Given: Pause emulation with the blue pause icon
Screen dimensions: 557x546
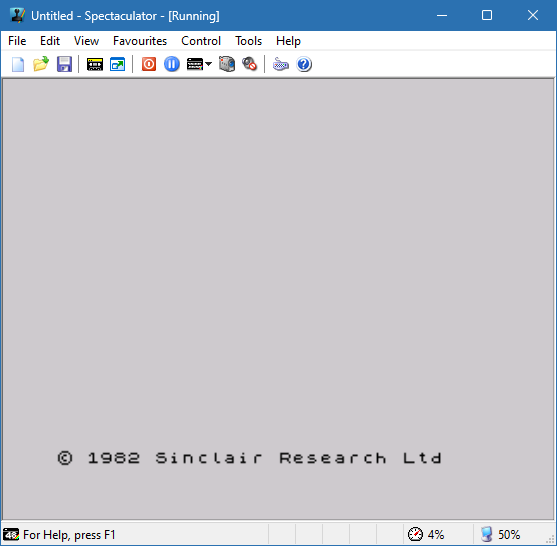Looking at the screenshot, I should point(172,64).
